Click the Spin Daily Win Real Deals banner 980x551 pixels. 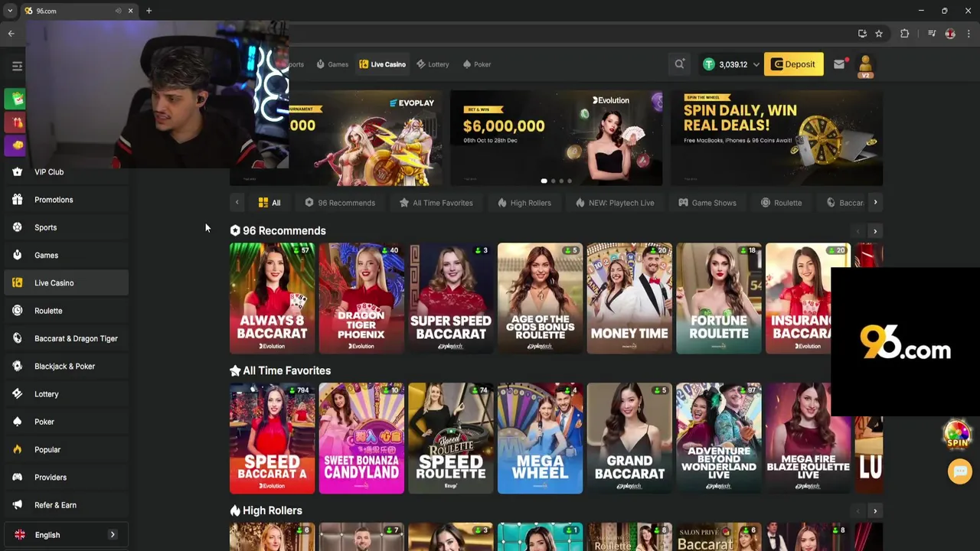pos(776,138)
